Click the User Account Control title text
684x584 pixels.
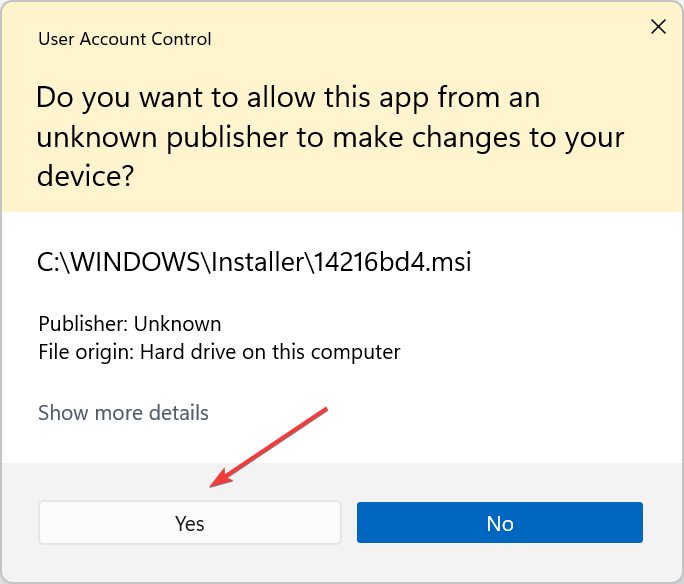(x=124, y=40)
